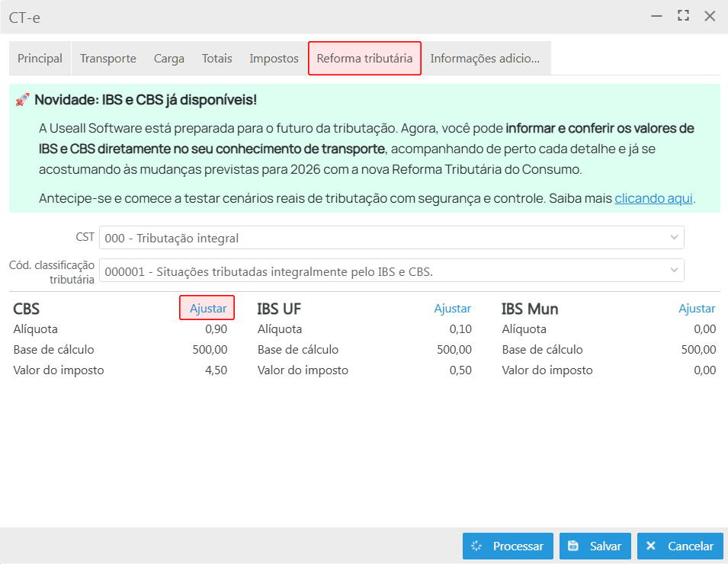Minimize the CT-e dialog window
728x564 pixels.
click(x=656, y=16)
